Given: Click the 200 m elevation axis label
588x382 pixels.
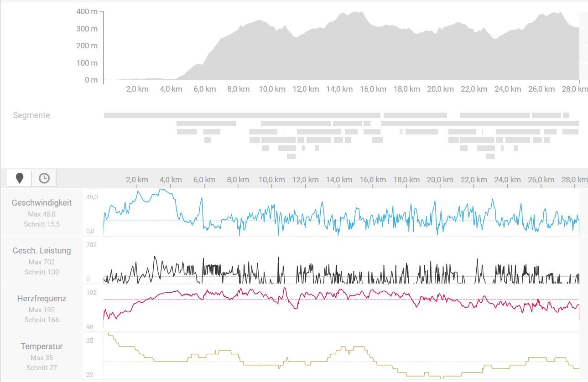Looking at the screenshot, I should pos(87,46).
